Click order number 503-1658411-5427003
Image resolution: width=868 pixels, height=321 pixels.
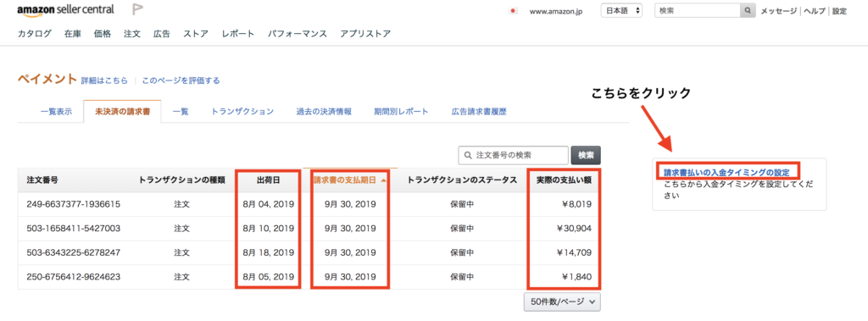pos(74,228)
